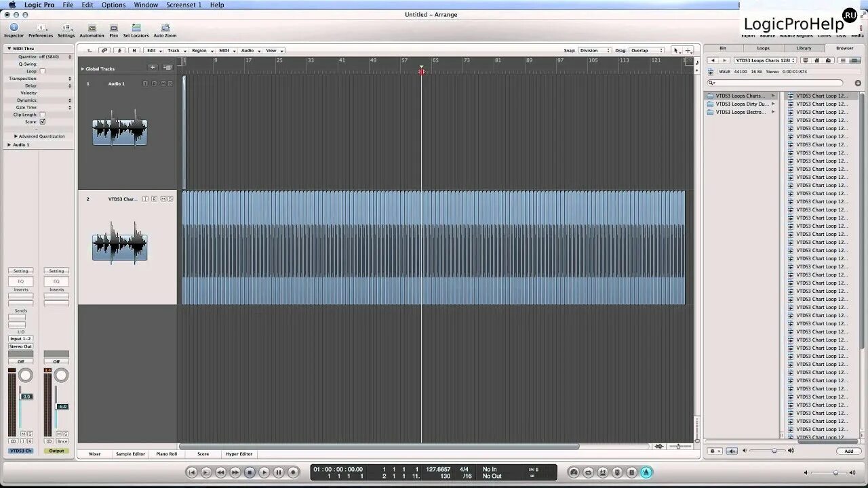Click the Stop transport button
The height and width of the screenshot is (488, 868).
tap(250, 472)
